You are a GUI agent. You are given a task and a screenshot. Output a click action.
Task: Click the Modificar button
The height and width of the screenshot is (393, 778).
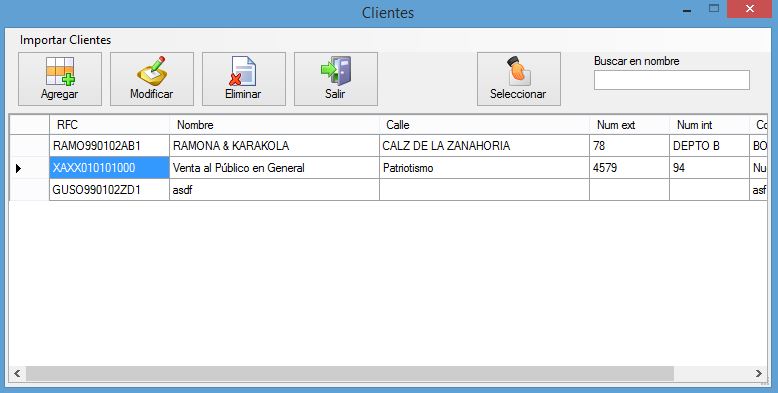pos(152,79)
